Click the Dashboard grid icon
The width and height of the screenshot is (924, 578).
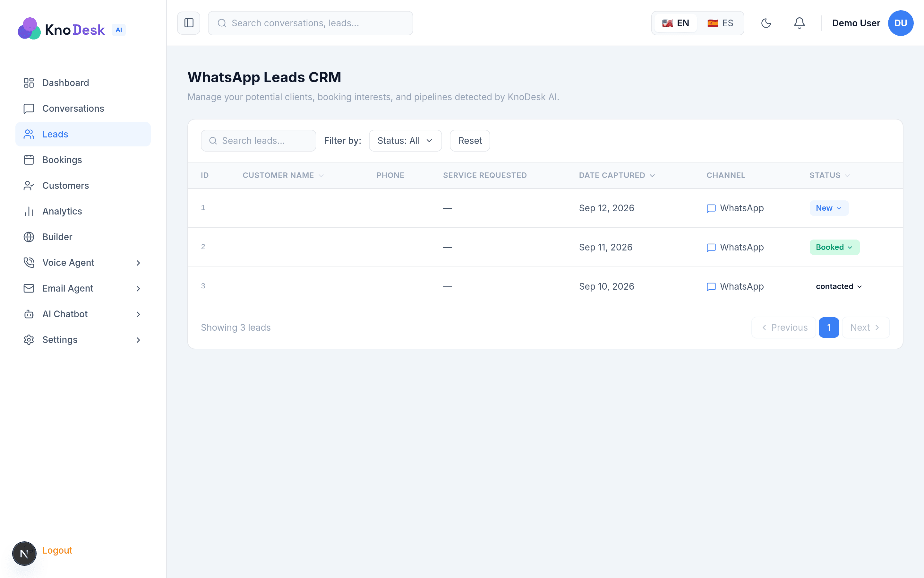point(29,83)
